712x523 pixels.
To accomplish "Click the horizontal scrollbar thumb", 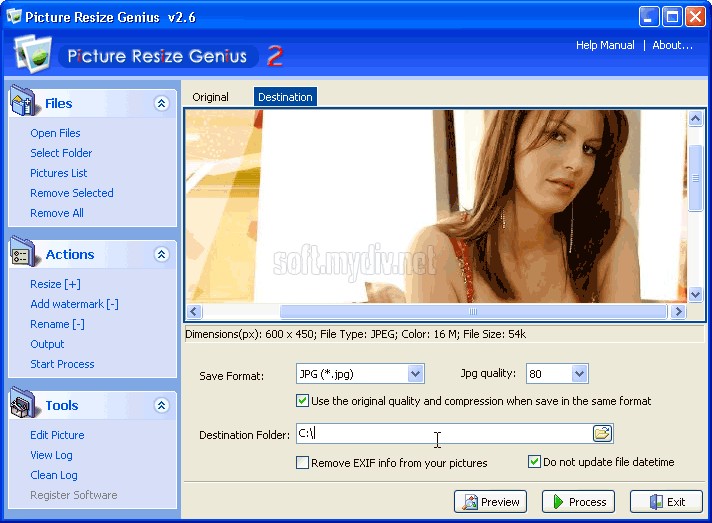I will pyautogui.click(x=473, y=311).
